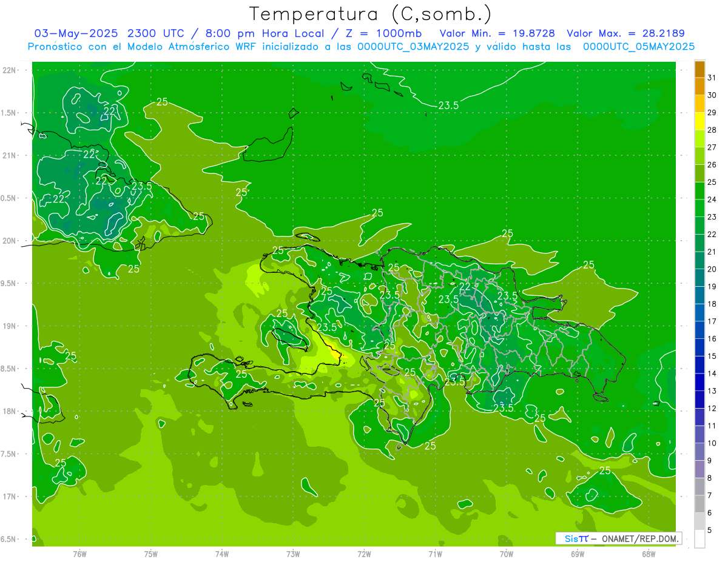728x562 pixels.
Task: Click the '75W' longitude axis label
Action: pos(150,554)
